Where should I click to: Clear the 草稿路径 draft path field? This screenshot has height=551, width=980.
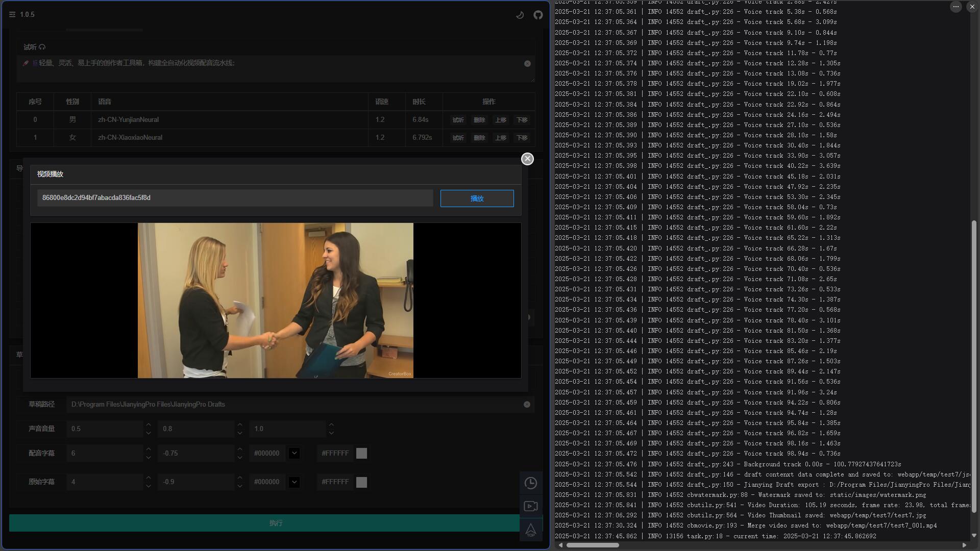tap(527, 405)
